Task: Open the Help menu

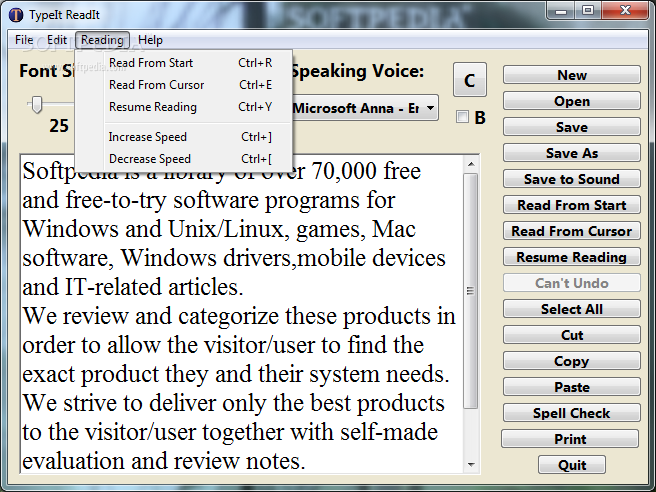Action: 150,40
